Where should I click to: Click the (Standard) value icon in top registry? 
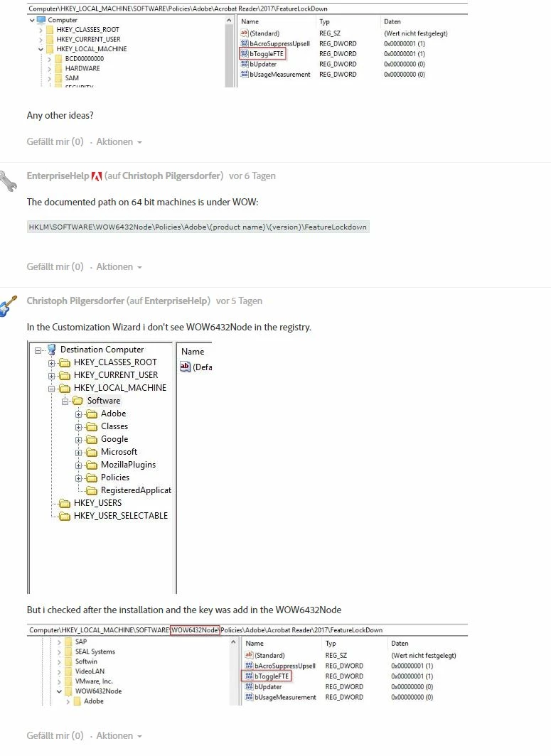click(x=245, y=33)
